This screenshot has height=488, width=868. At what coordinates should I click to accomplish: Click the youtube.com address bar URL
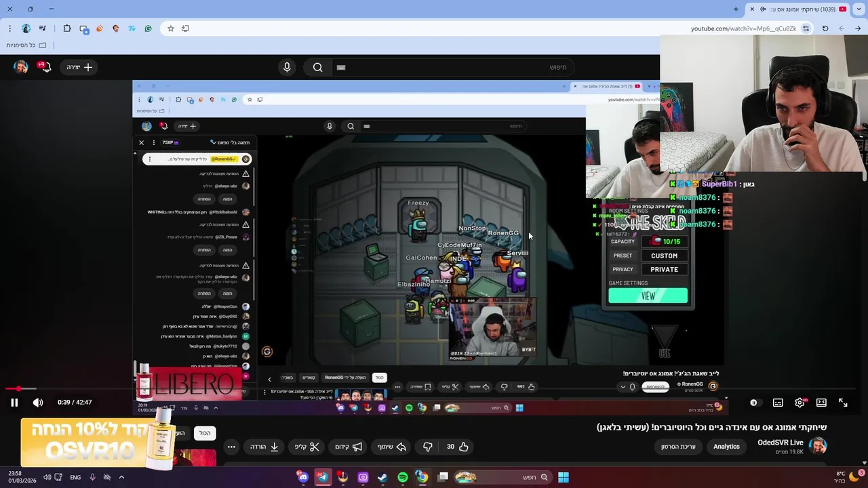point(743,28)
